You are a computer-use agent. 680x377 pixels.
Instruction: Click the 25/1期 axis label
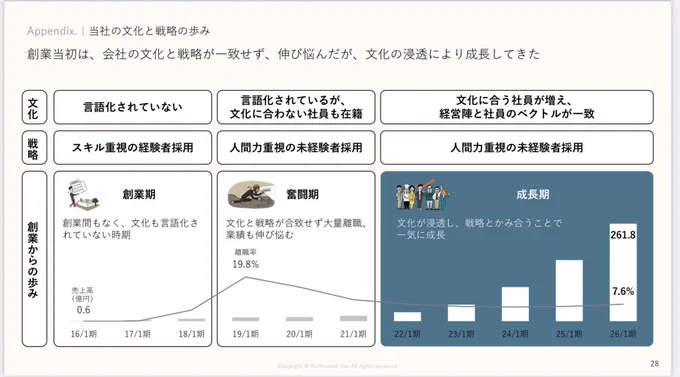[569, 334]
